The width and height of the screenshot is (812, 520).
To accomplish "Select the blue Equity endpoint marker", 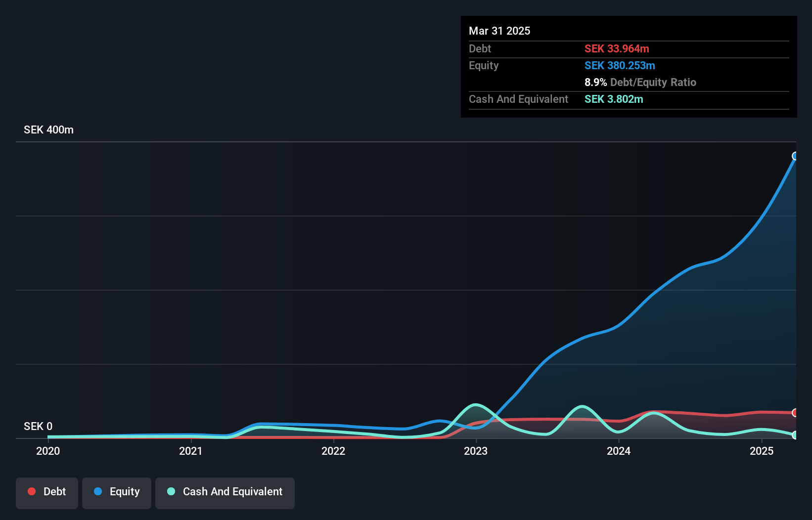I will 795,156.
